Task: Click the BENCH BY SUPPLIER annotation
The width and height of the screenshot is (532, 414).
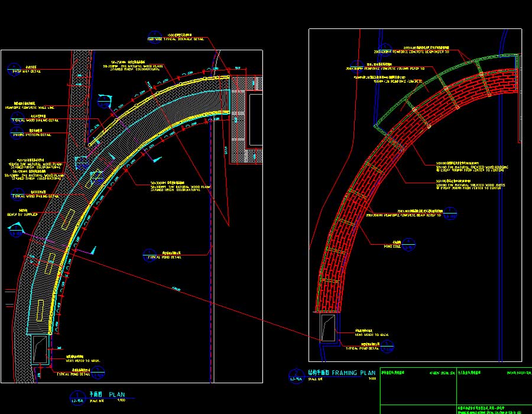Action: point(22,214)
